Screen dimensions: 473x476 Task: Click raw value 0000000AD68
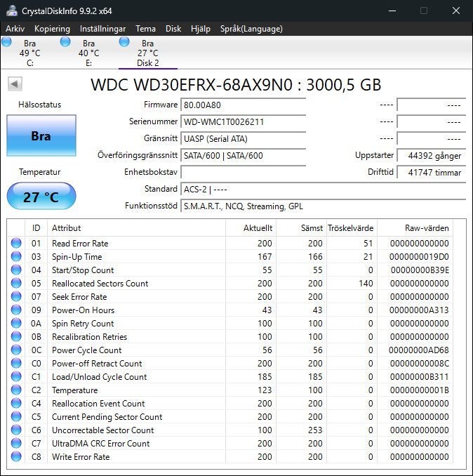pyautogui.click(x=419, y=350)
